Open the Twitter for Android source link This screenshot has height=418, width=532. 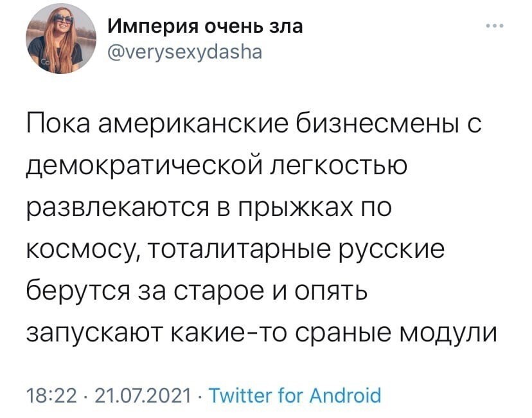tap(295, 396)
